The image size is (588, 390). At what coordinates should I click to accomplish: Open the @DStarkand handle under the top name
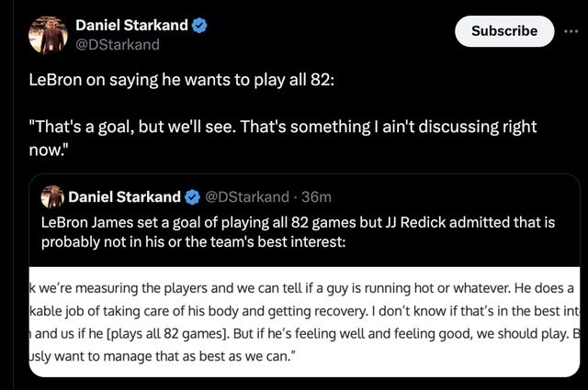117,44
